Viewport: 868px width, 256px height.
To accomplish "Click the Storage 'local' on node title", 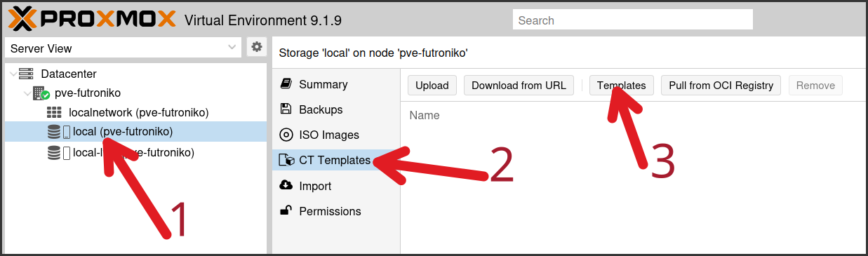I will [x=373, y=53].
